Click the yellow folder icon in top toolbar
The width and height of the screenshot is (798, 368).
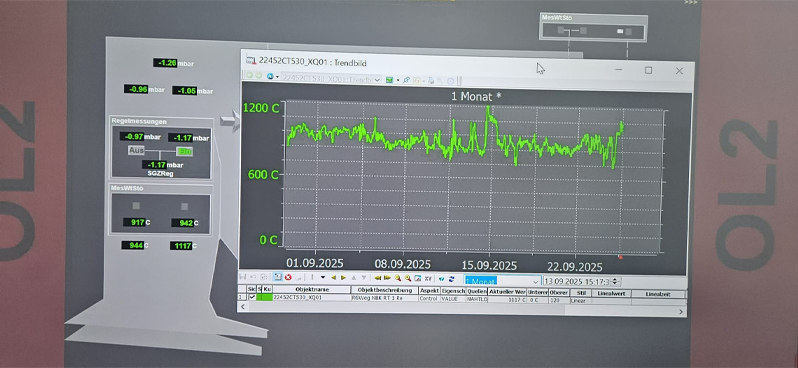click(x=417, y=80)
